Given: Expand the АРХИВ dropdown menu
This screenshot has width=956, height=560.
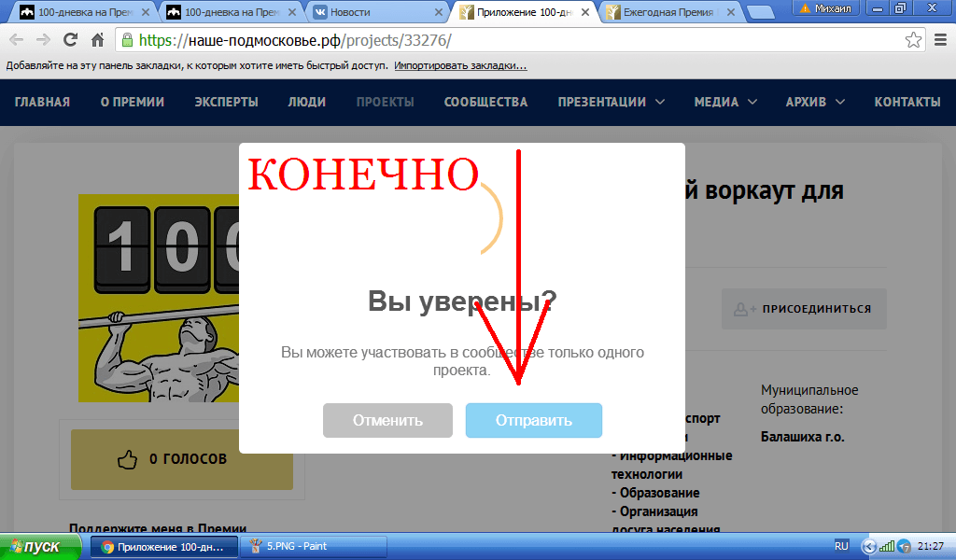Looking at the screenshot, I should pos(814,102).
